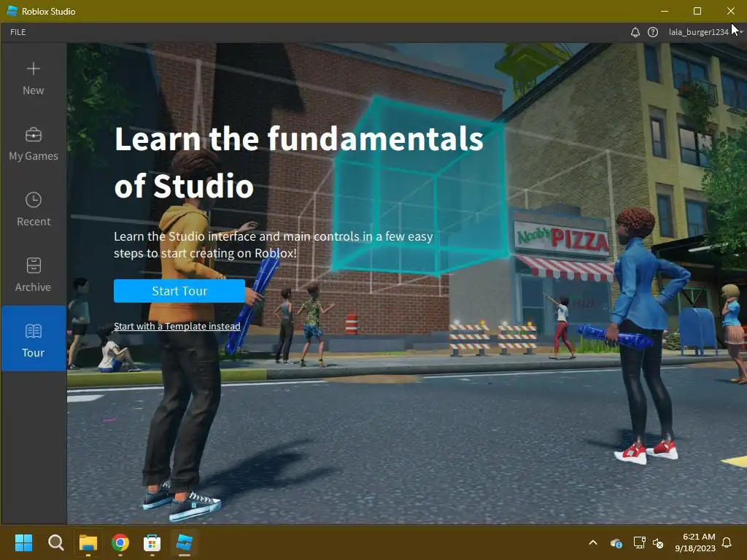
Task: Show hidden system tray icons
Action: [593, 542]
